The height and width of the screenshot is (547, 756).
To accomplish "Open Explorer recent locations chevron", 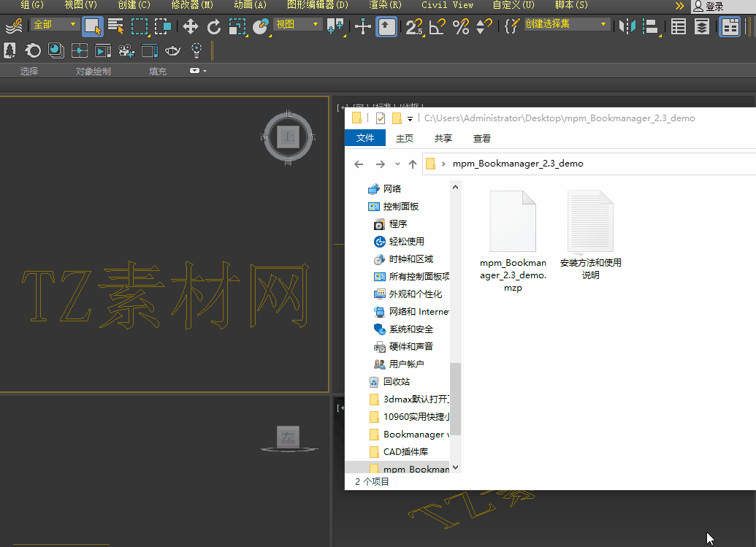I will click(397, 164).
